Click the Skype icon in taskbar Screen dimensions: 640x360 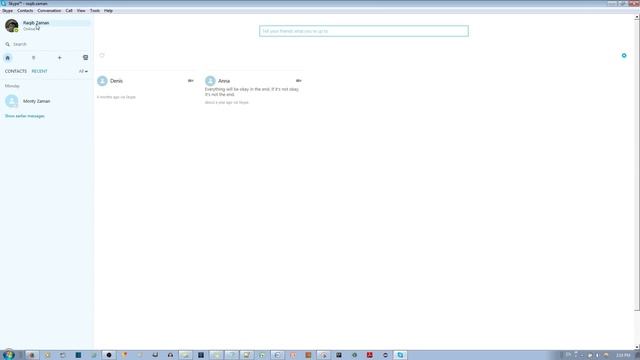coord(400,355)
